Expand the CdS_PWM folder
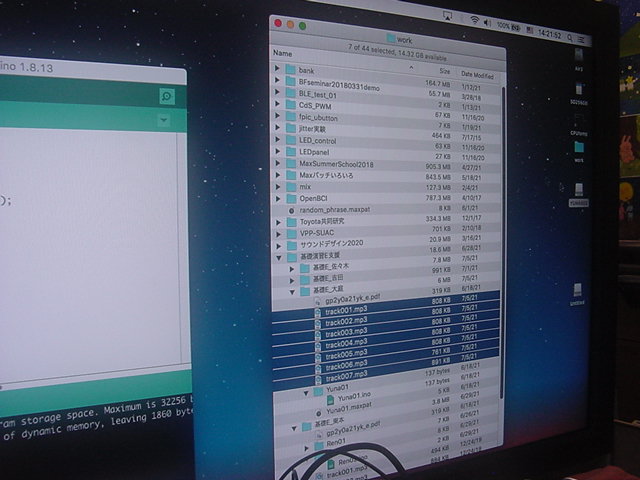 click(x=277, y=104)
